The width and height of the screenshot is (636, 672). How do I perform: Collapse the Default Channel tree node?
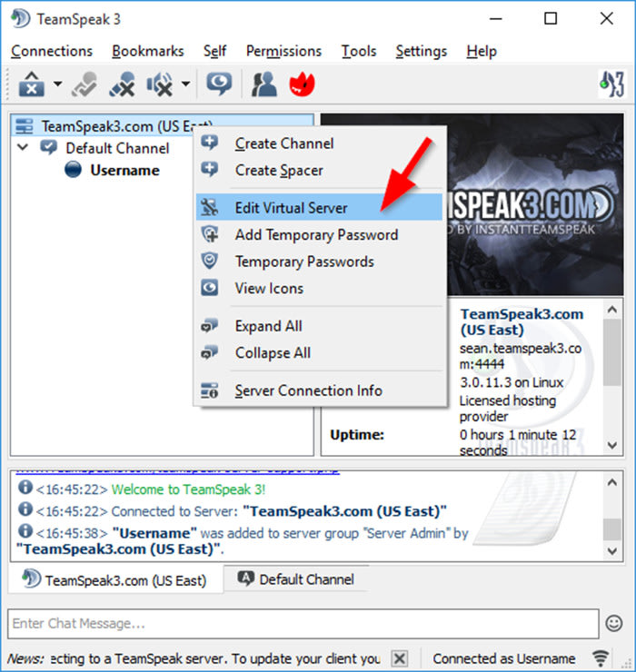pos(23,147)
